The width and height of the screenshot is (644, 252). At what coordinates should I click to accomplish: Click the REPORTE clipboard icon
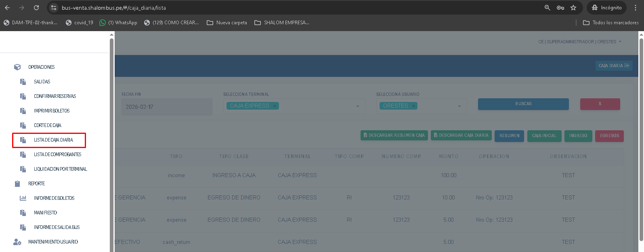point(17,184)
